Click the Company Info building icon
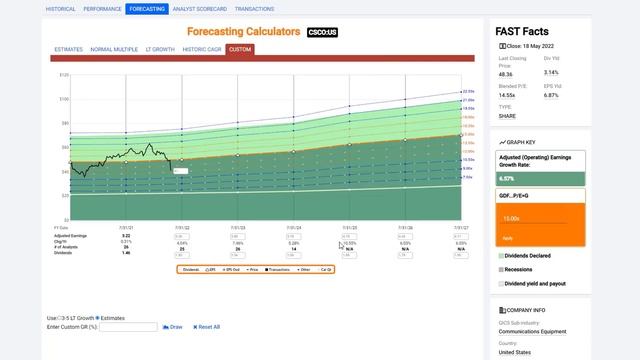 tap(502, 310)
